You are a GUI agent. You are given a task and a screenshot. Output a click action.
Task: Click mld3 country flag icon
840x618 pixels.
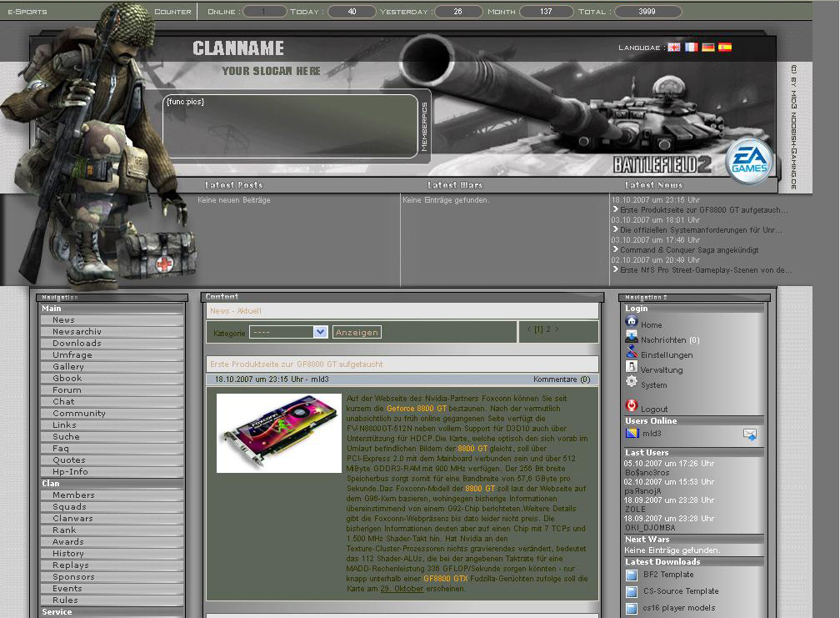[632, 433]
